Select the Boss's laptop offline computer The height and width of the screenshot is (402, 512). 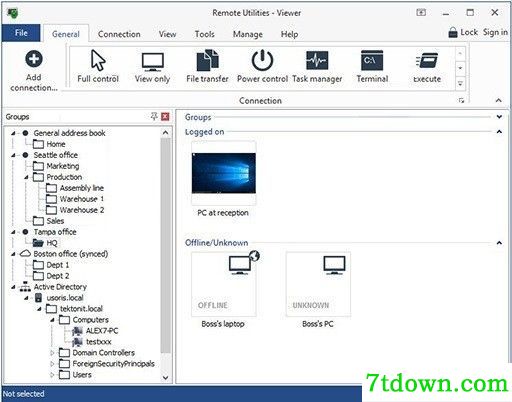(224, 284)
